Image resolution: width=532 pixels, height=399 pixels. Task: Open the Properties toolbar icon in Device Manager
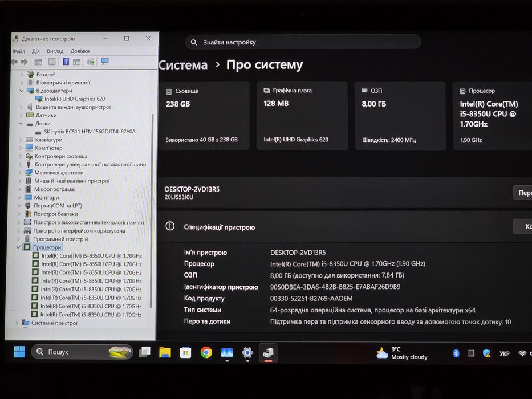point(52,62)
